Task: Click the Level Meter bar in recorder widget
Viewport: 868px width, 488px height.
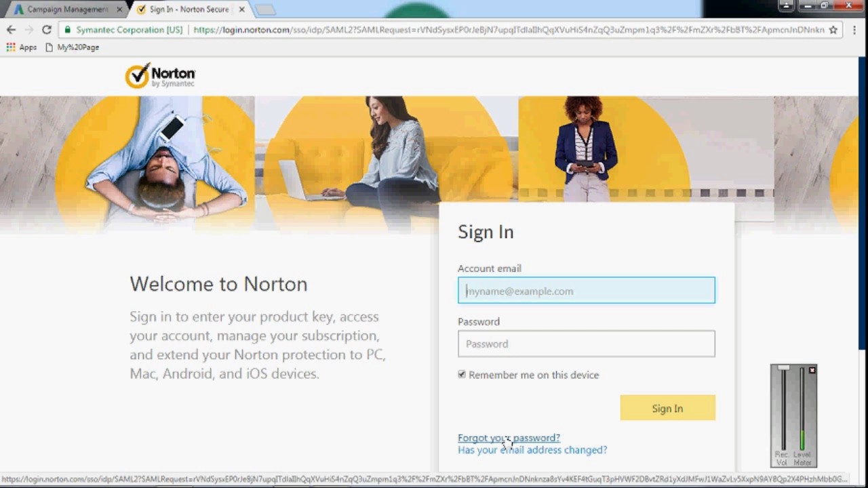Action: point(802,409)
